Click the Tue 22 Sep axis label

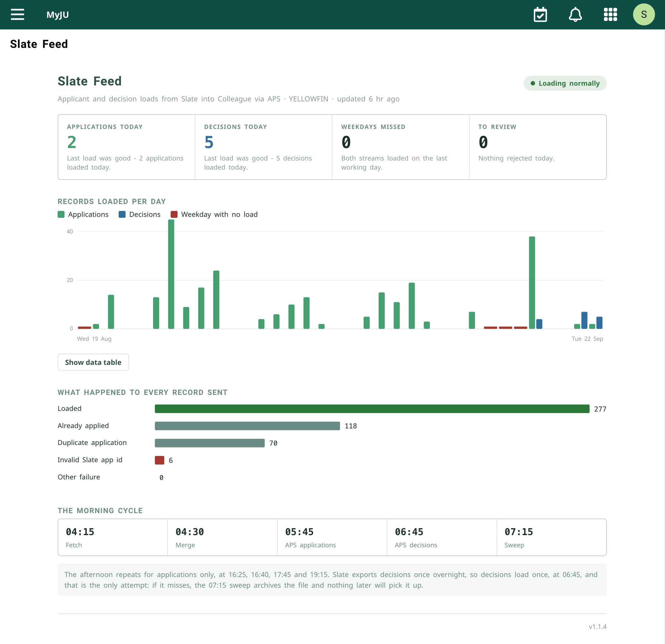587,339
